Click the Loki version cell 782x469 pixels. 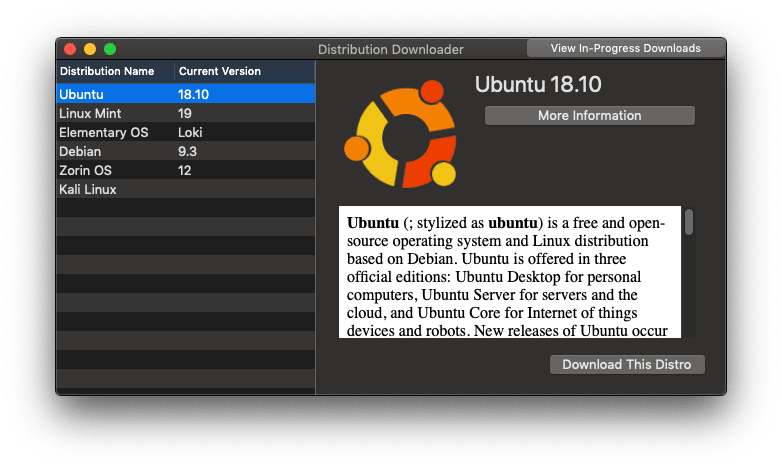(x=190, y=132)
